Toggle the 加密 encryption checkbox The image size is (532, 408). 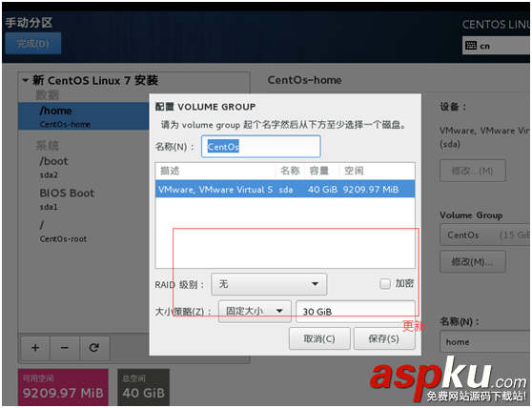tap(385, 283)
